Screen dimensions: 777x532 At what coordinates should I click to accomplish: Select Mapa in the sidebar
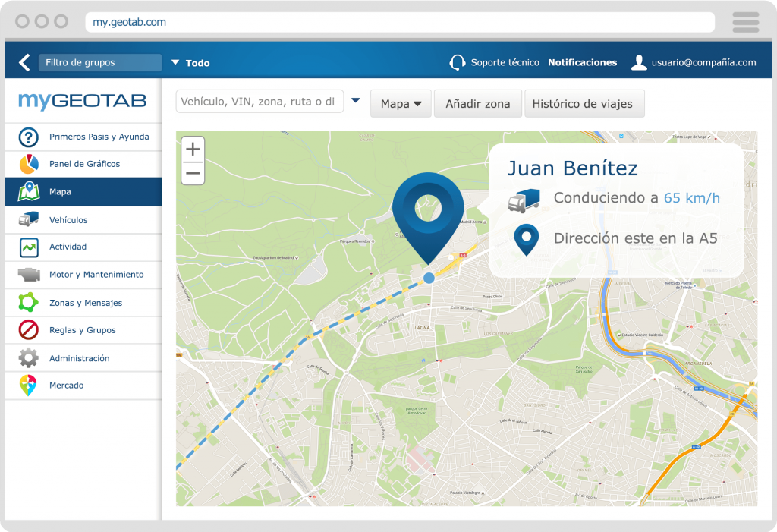[83, 192]
